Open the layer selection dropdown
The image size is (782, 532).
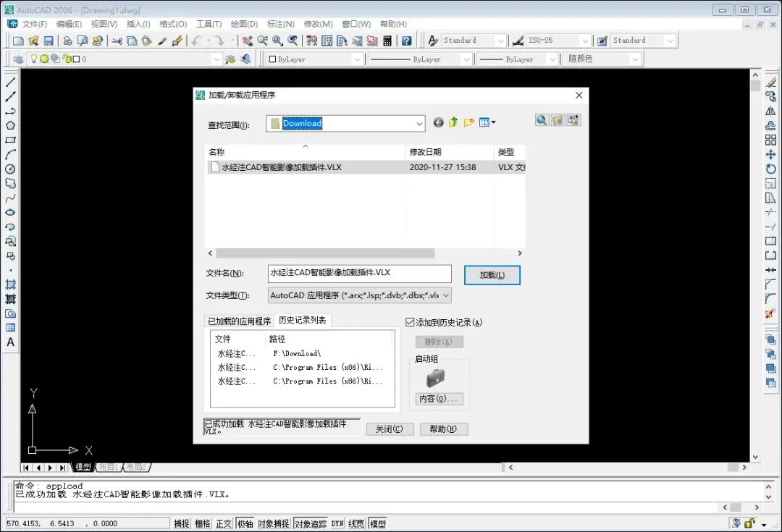pos(216,59)
